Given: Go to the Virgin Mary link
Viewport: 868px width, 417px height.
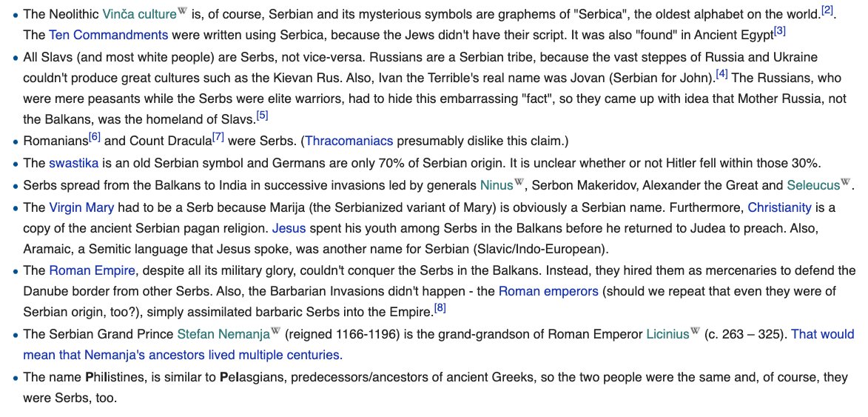Looking at the screenshot, I should point(81,207).
